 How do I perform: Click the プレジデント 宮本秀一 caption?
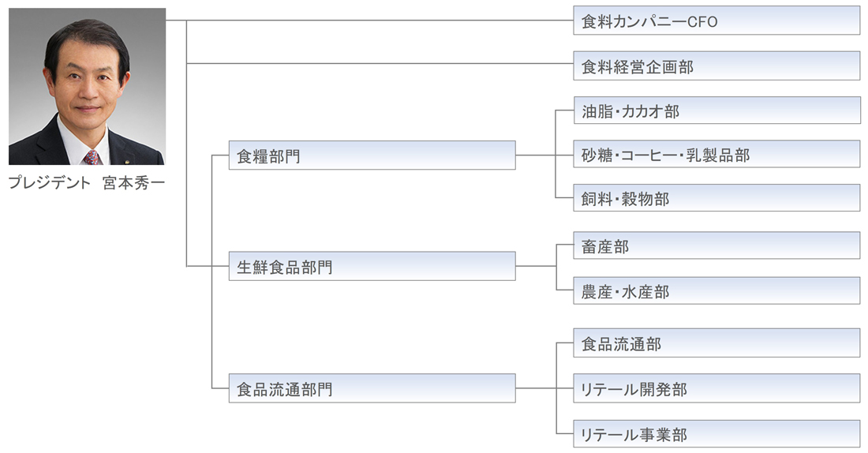(x=87, y=183)
